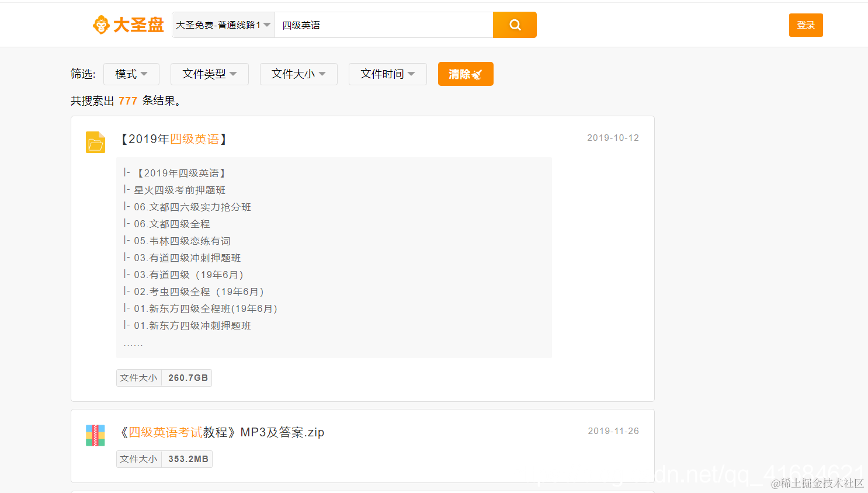Click the 清除 clear filters button
Viewport: 868px width, 493px height.
(x=466, y=74)
